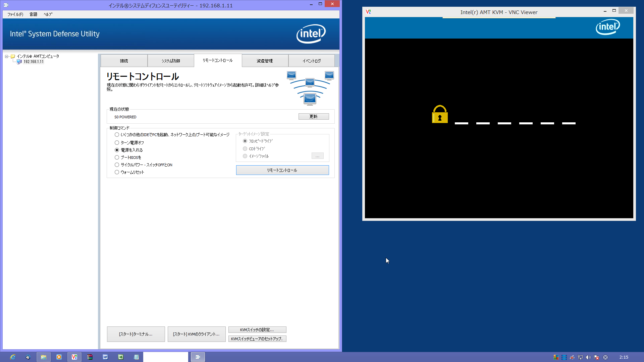Click the リモートコントロール execute button
Screen dimensions: 644x362
pyautogui.click(x=282, y=170)
